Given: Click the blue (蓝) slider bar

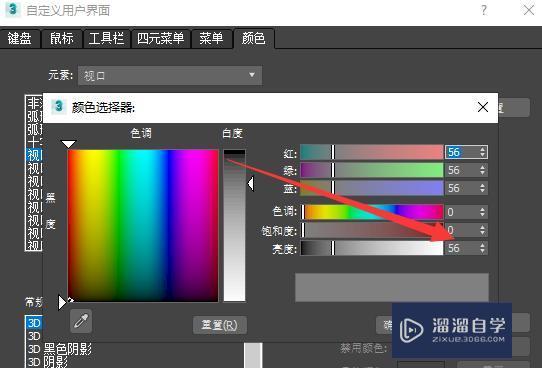Looking at the screenshot, I should click(372, 188).
